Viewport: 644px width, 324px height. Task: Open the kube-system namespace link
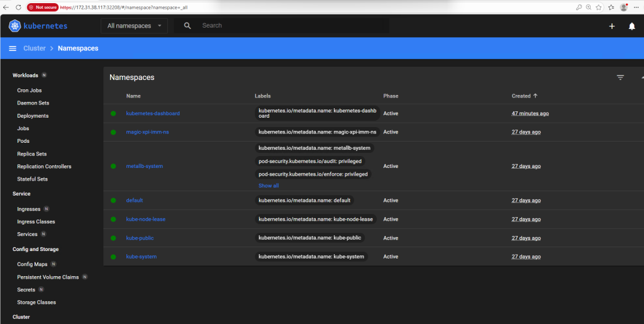[142, 257]
